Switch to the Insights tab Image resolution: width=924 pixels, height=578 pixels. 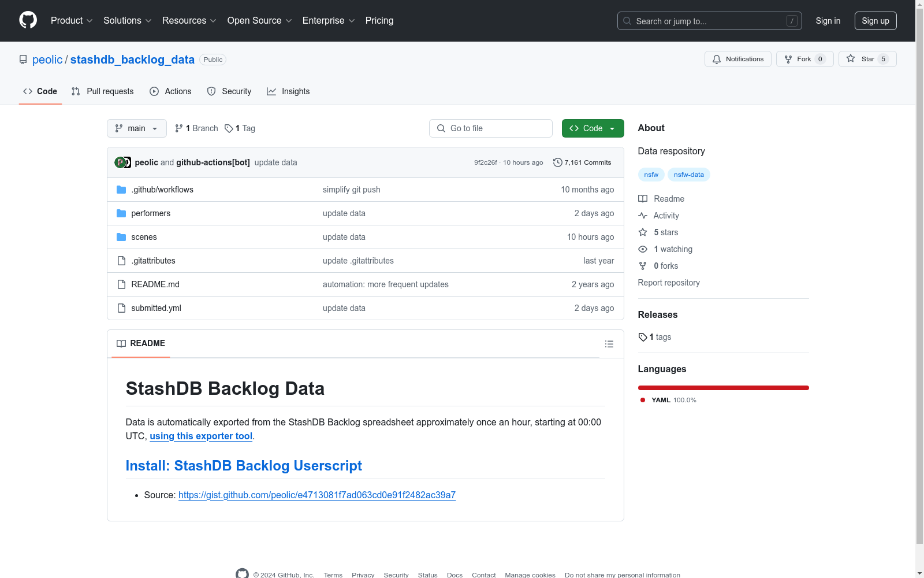[x=288, y=91]
